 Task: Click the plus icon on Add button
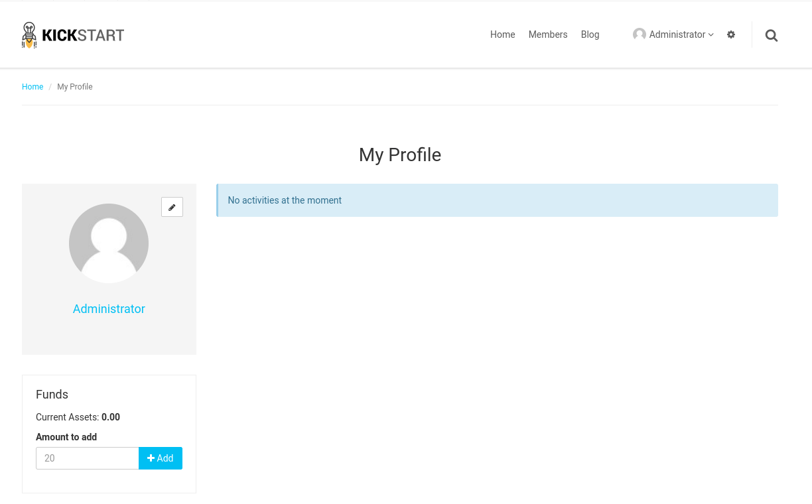(151, 458)
